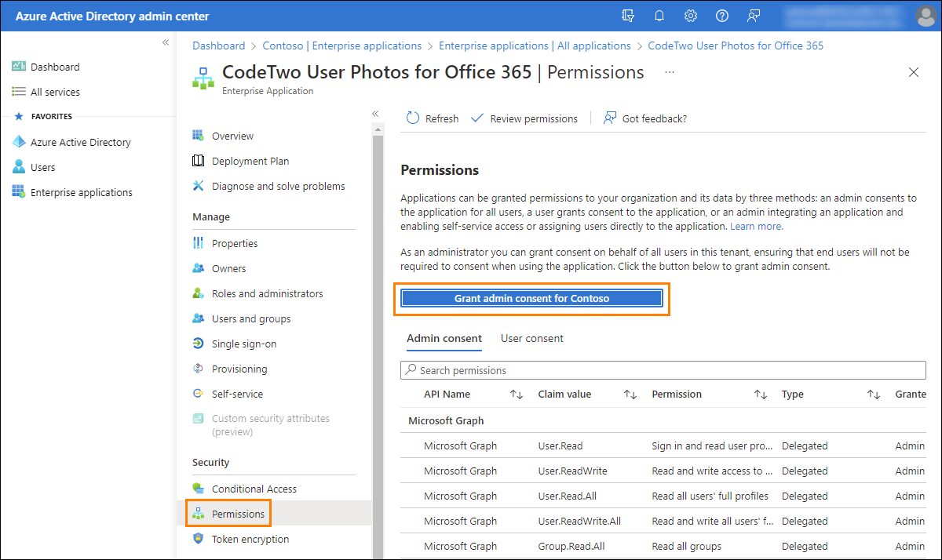The image size is (942, 560).
Task: Select the Group.Read.All claim value cell
Action: pyautogui.click(x=571, y=546)
